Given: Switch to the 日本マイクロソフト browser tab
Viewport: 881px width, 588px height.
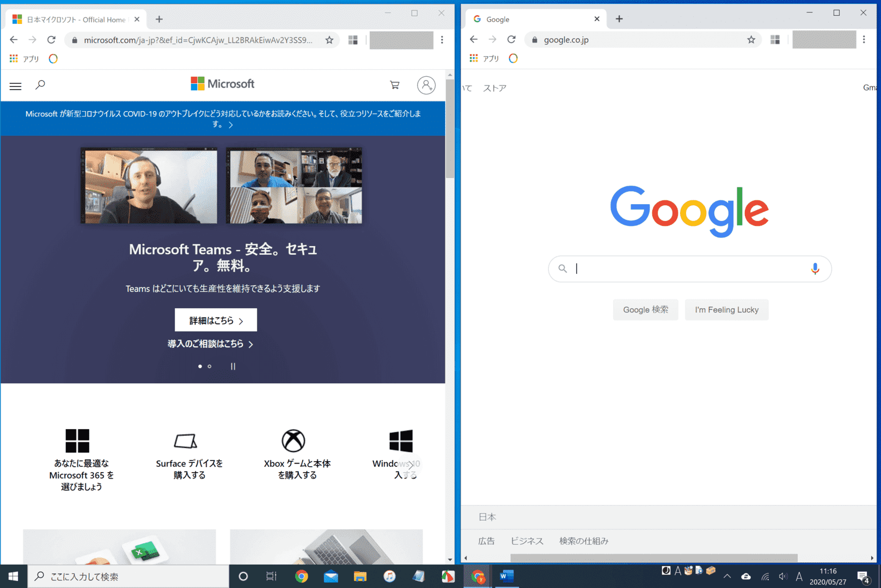Looking at the screenshot, I should point(76,20).
